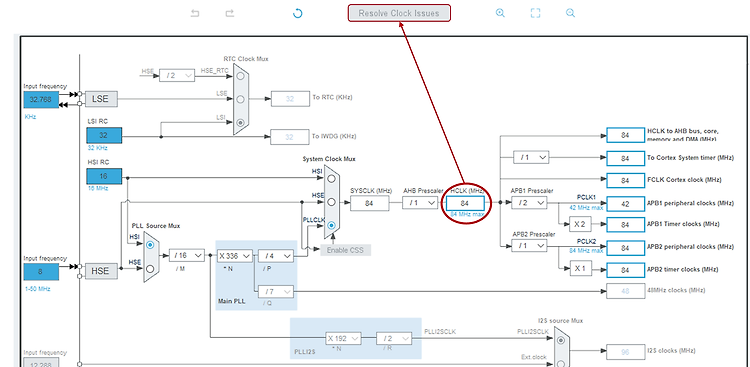This screenshot has height=367, width=750.
Task: Click the blue refresh clock tree icon
Action: 298,13
